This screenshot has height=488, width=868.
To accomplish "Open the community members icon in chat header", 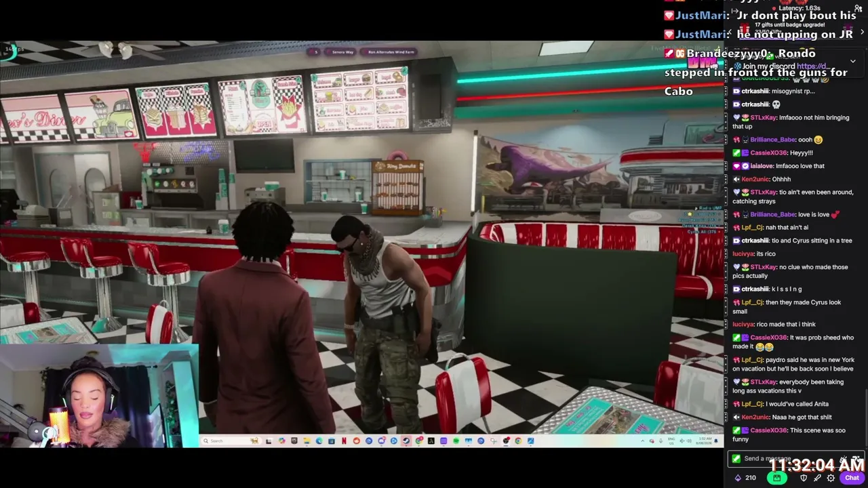I will 858,8.
